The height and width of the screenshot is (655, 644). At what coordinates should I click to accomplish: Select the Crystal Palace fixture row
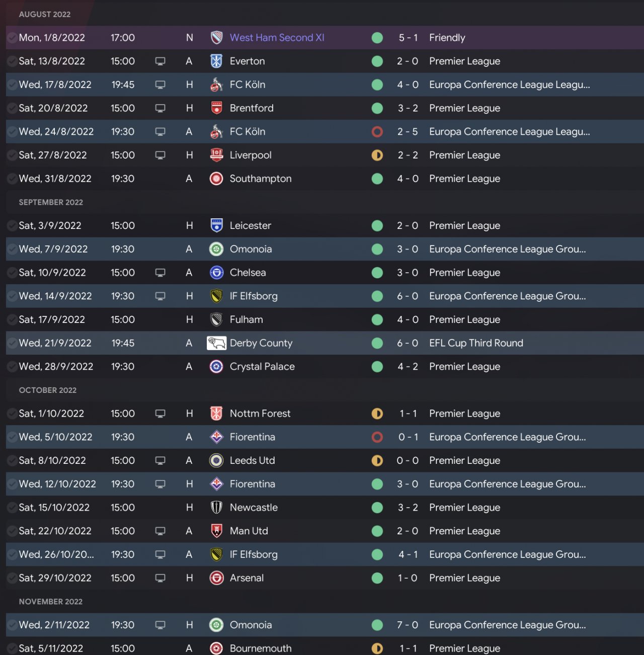click(x=322, y=367)
